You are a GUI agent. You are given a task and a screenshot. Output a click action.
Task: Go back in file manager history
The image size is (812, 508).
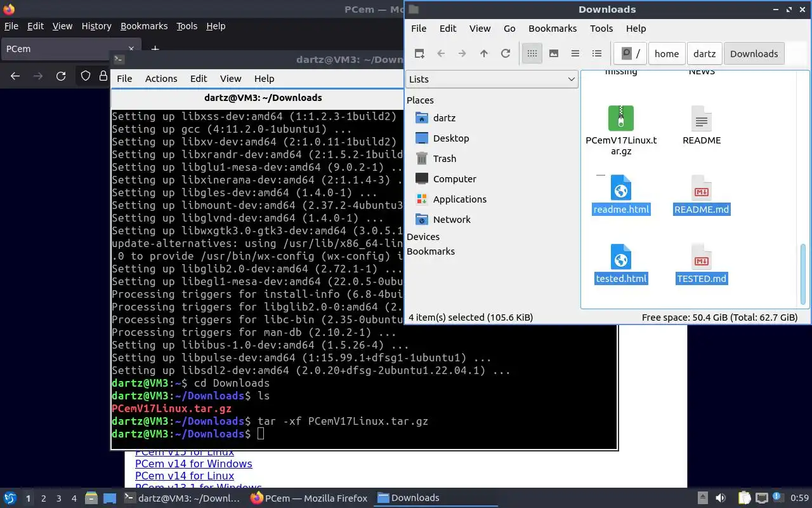[x=441, y=53]
